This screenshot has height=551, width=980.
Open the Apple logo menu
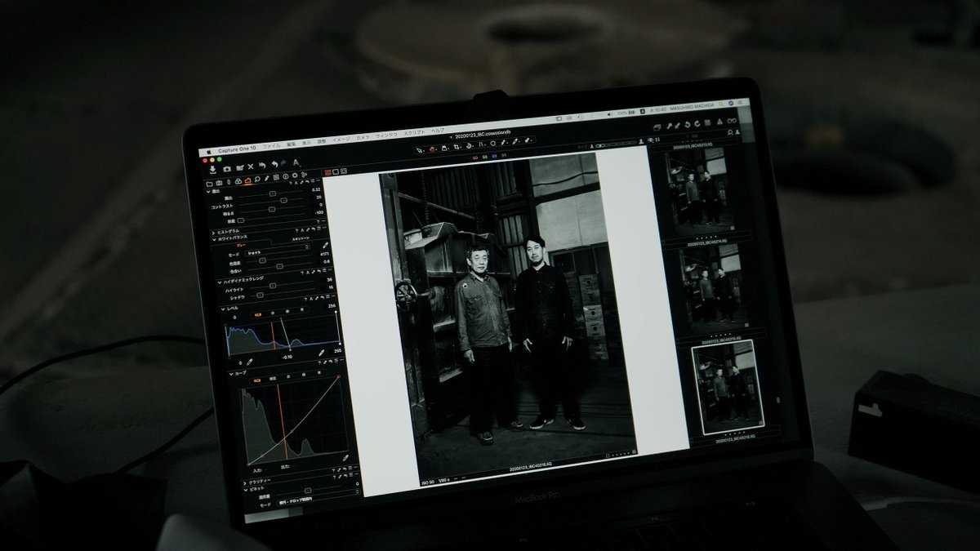click(x=208, y=150)
